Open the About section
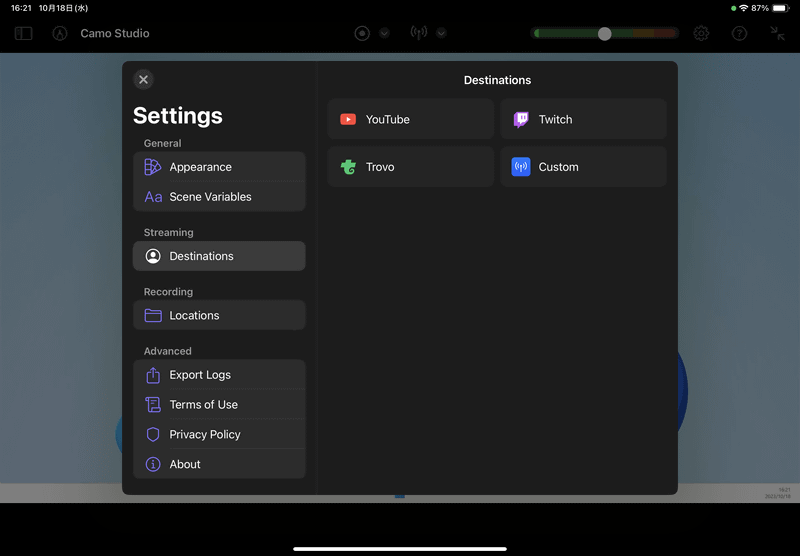Viewport: 800px width, 556px height. pos(219,464)
